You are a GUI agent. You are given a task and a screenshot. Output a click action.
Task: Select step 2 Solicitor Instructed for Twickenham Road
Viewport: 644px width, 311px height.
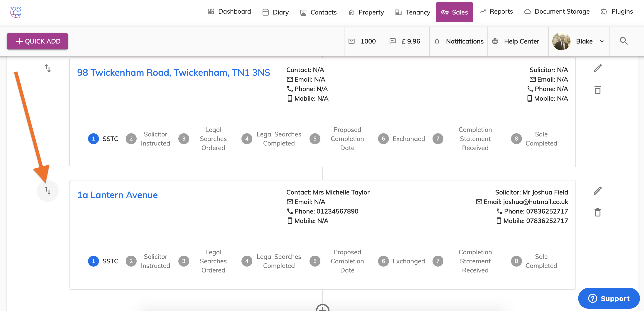pos(131,139)
